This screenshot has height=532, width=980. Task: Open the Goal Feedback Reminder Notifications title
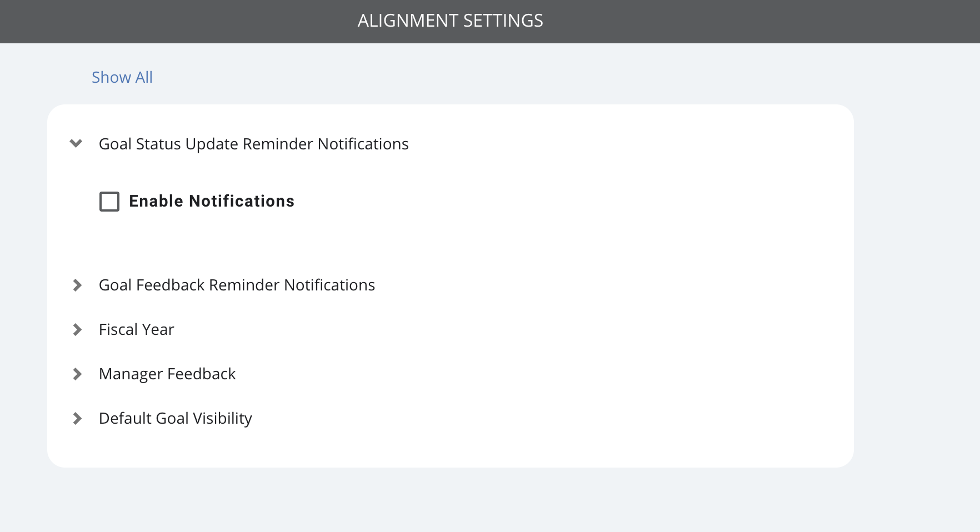pyautogui.click(x=237, y=285)
